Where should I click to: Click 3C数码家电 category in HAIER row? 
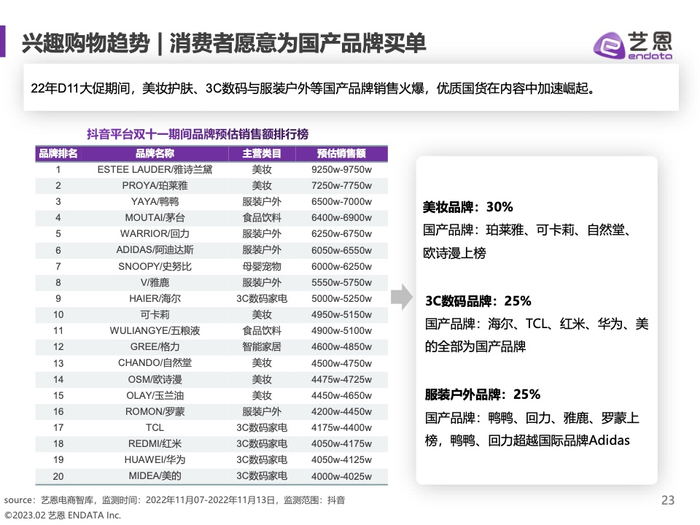pyautogui.click(x=262, y=299)
